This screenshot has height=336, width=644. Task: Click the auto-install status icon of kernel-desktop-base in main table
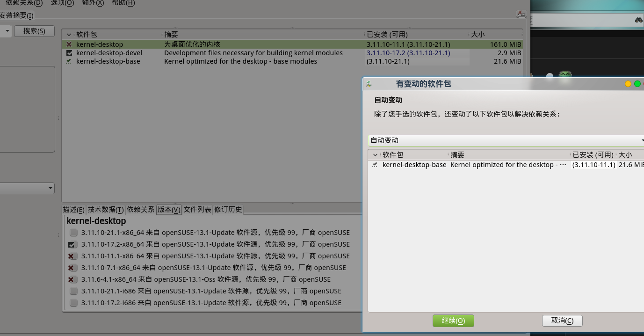coord(69,61)
